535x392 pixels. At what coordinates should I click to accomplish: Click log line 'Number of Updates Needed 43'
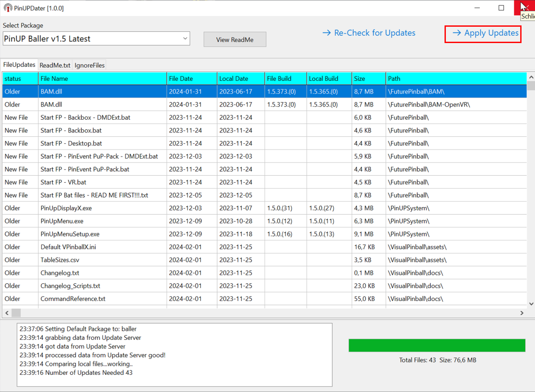(76, 373)
